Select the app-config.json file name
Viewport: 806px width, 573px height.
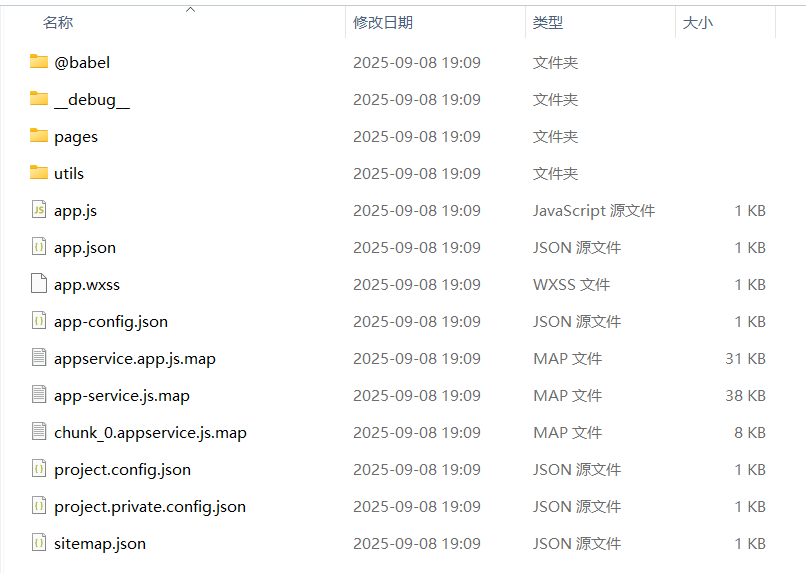[111, 321]
